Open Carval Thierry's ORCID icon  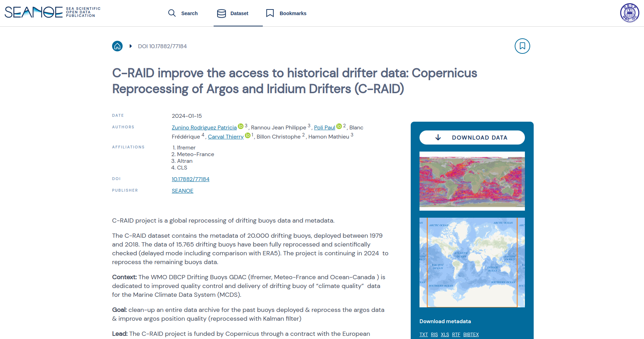click(x=248, y=135)
